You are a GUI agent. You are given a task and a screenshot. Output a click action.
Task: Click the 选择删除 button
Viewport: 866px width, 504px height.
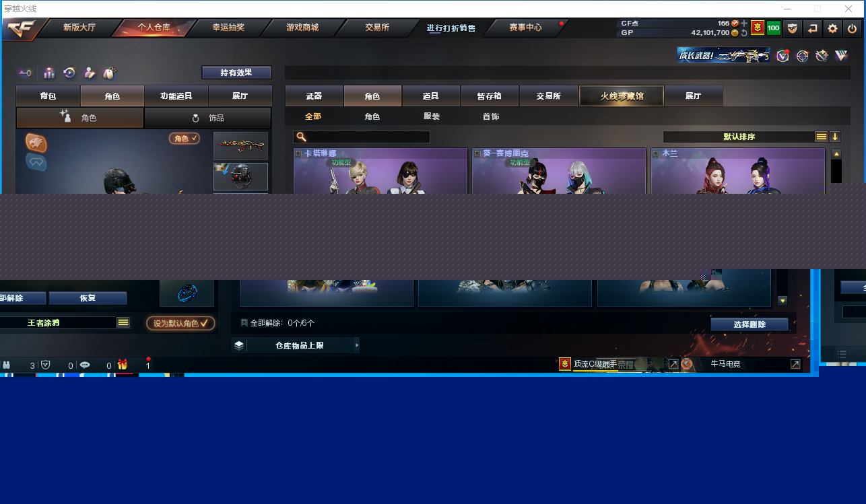[x=750, y=324]
